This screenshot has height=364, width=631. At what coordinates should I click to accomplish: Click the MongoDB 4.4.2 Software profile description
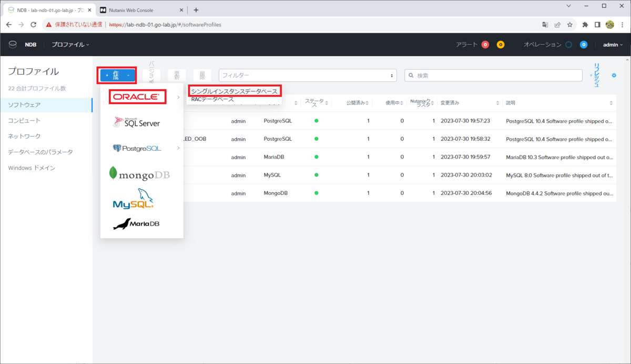coord(559,193)
